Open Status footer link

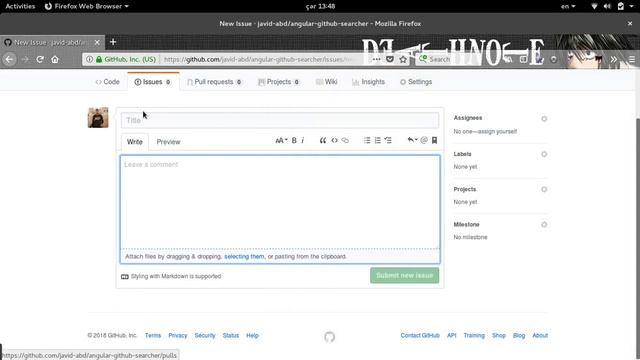231,336
